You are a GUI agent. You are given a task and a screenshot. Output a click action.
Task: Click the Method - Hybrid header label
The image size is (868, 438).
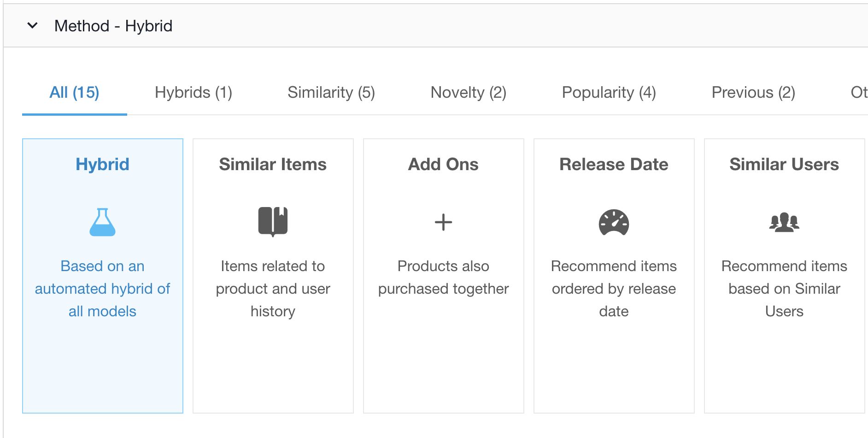pyautogui.click(x=113, y=26)
